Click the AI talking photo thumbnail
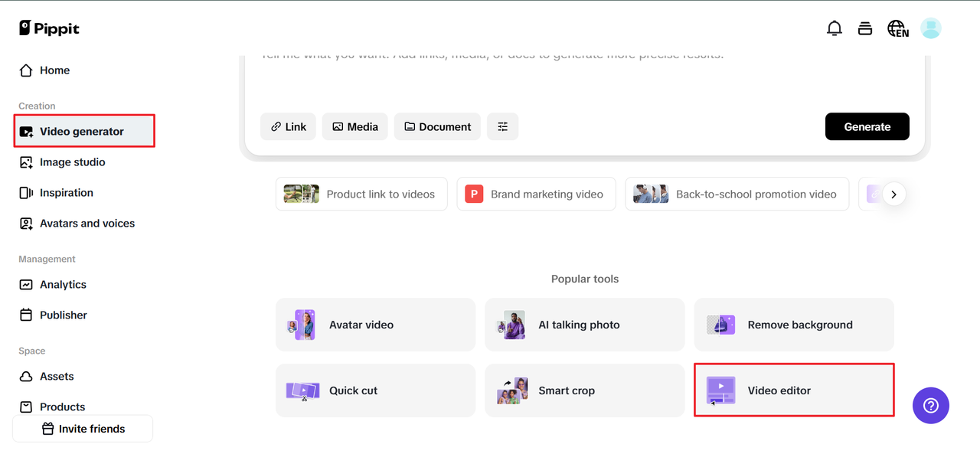 511,325
